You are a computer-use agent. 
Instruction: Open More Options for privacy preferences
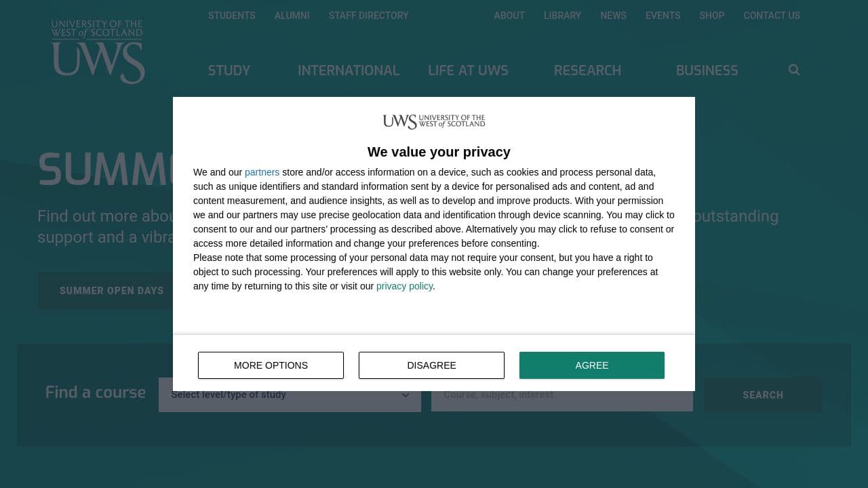(271, 365)
